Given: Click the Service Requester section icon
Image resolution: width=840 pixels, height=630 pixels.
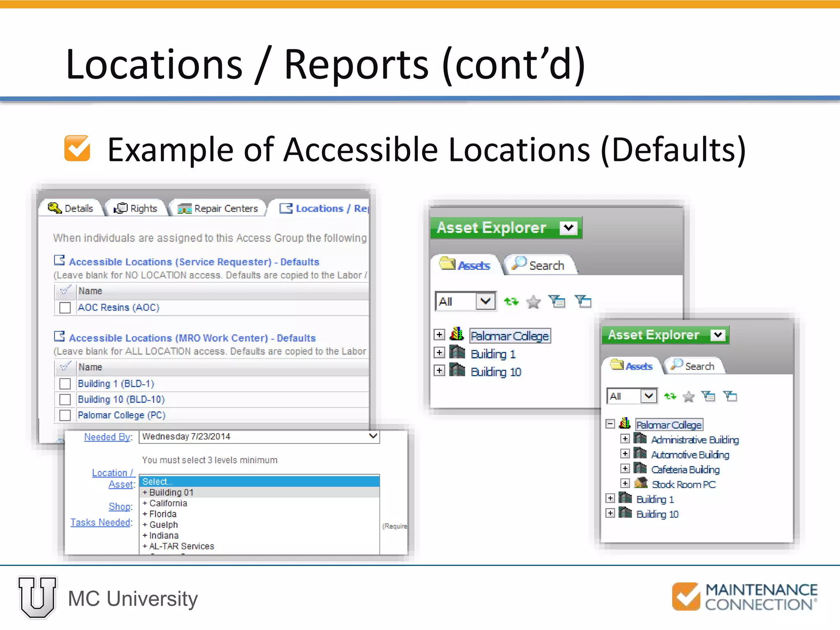Looking at the screenshot, I should point(59,260).
